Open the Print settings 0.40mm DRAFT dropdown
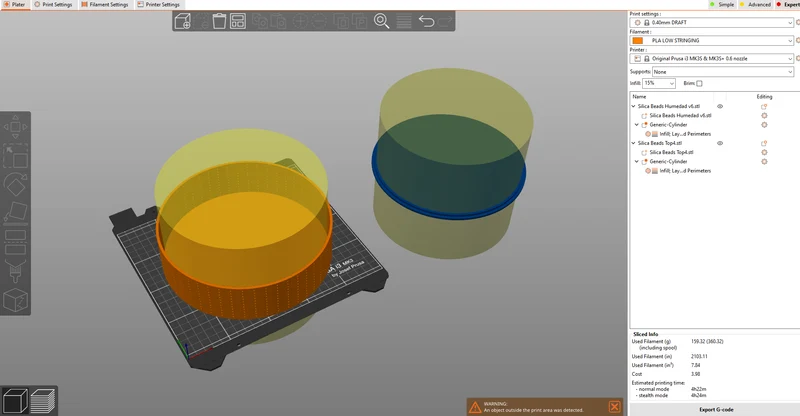The image size is (800, 416). (x=712, y=22)
